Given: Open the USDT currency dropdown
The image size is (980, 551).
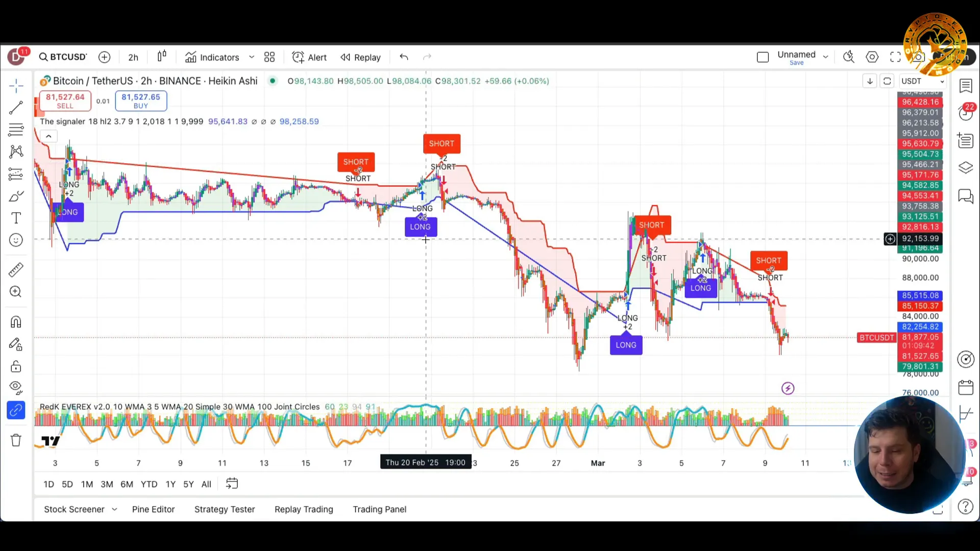Looking at the screenshot, I should (x=923, y=81).
